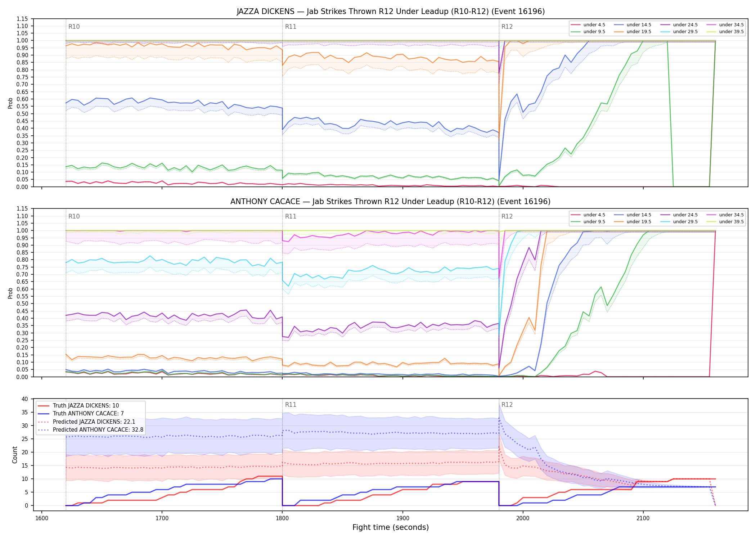
Task: Click the 2100 x-axis tick label
Action: pyautogui.click(x=643, y=518)
